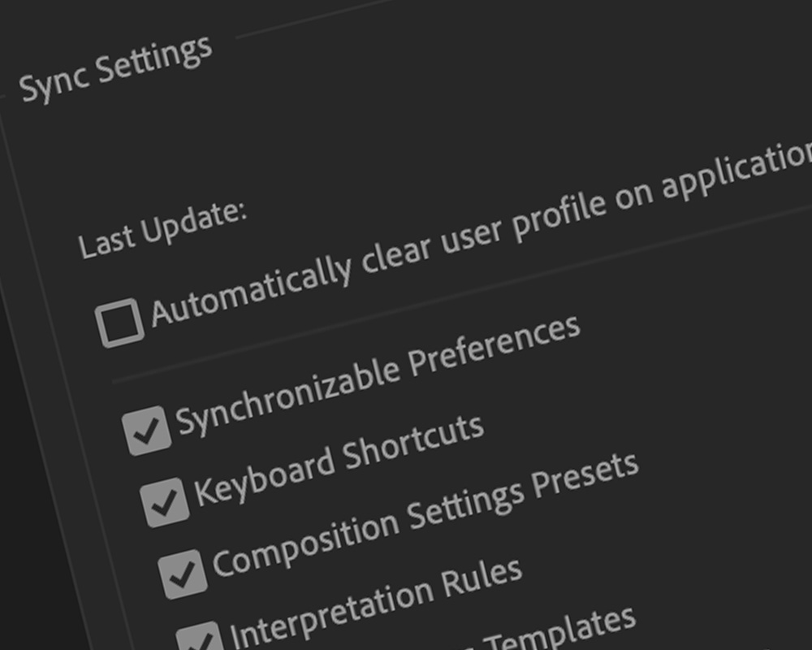Uncheck the Synchronizable Preferences checkbox
812x650 pixels.
pyautogui.click(x=148, y=431)
